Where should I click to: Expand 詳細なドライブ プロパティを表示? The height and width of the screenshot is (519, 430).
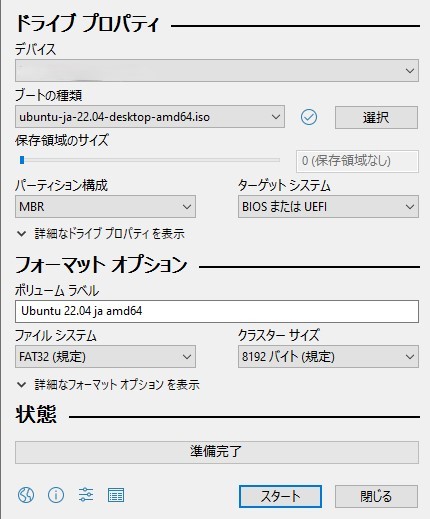click(x=101, y=234)
